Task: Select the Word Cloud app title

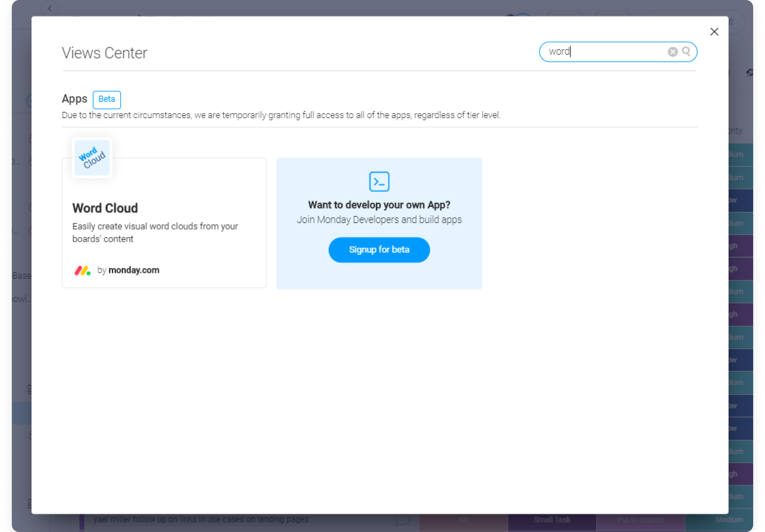Action: 105,208
